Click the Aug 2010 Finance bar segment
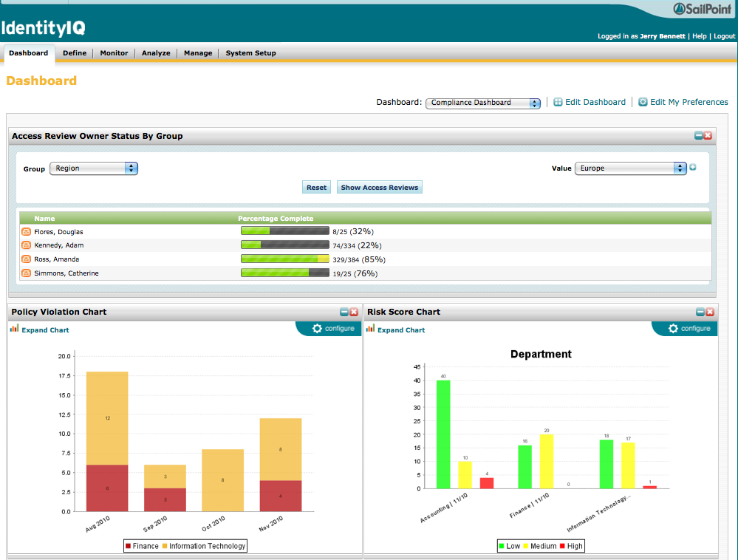 107,488
